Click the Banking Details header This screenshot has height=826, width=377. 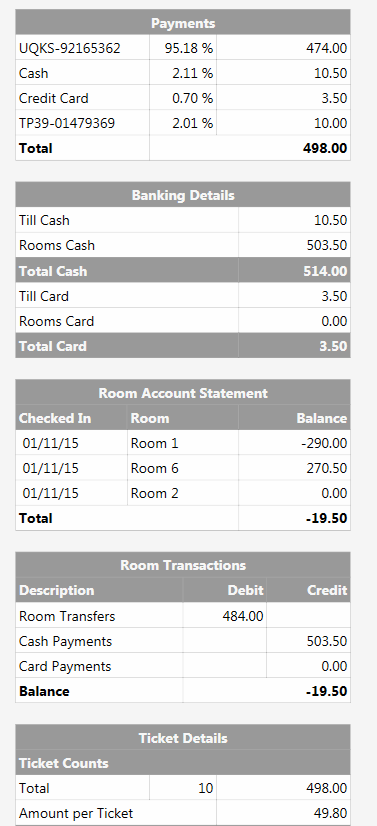[183, 195]
